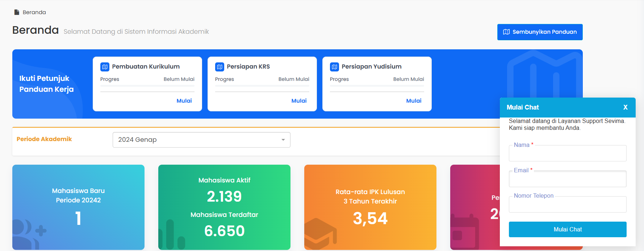Start the Pembuatan Kurikulum guide via Mulai

(x=184, y=101)
